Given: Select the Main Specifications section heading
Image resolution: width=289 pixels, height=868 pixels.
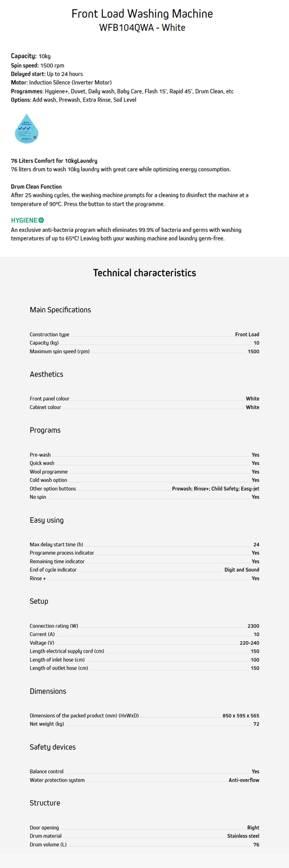Looking at the screenshot, I should tap(60, 310).
